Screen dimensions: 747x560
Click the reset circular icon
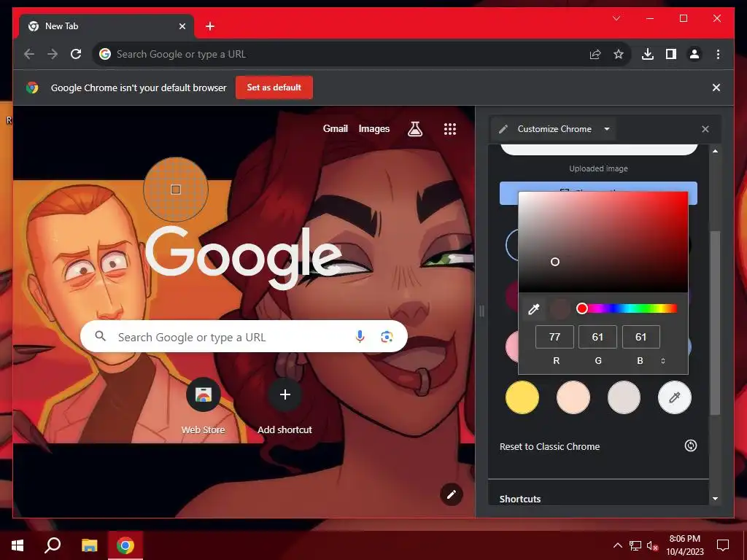(691, 446)
